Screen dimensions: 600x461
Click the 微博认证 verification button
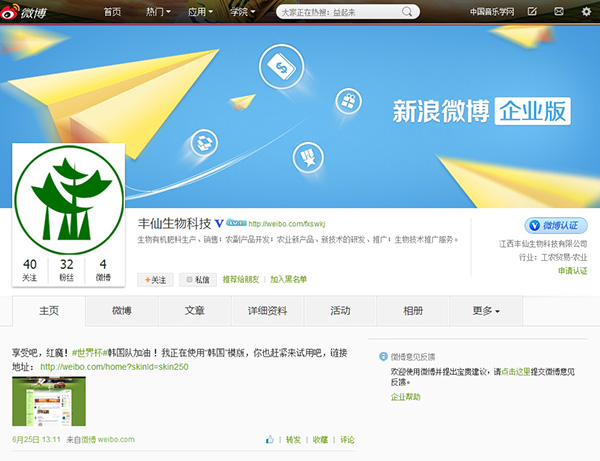tap(556, 225)
